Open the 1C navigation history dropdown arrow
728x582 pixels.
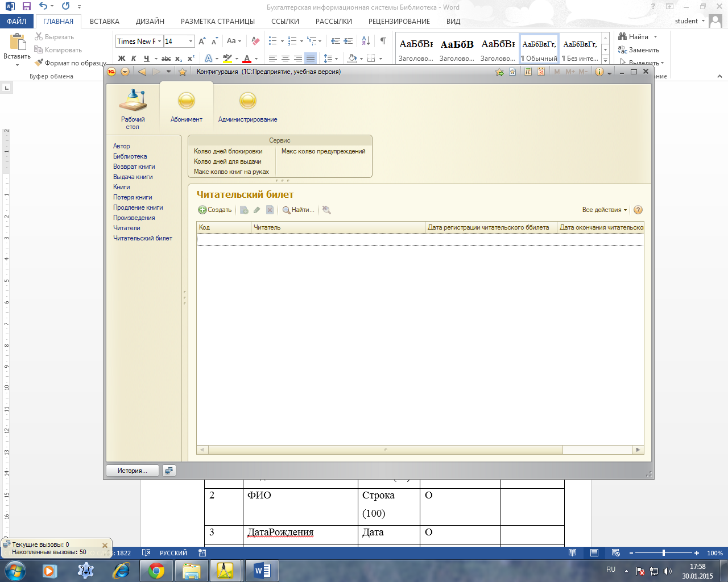(x=168, y=72)
